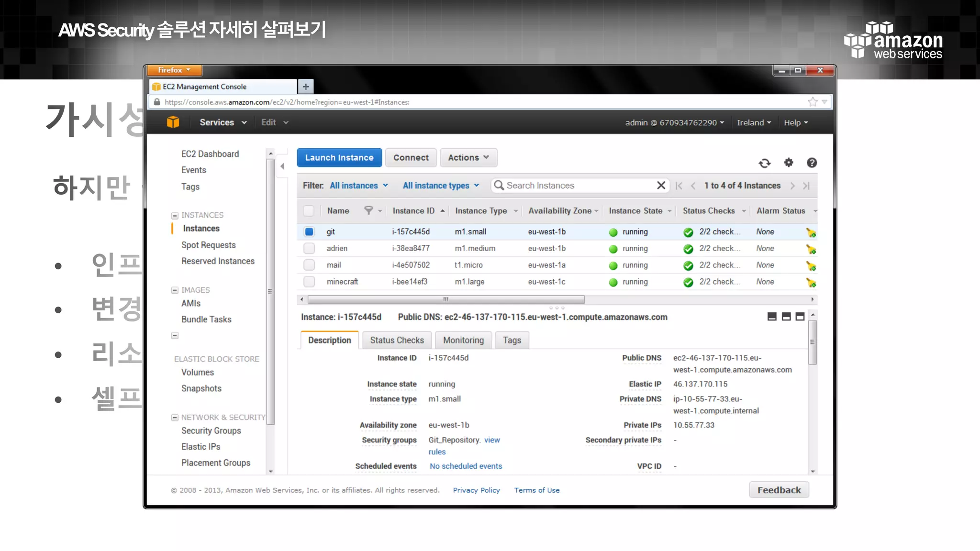Click green running status dot for git
The image size is (980, 551).
pyautogui.click(x=613, y=232)
